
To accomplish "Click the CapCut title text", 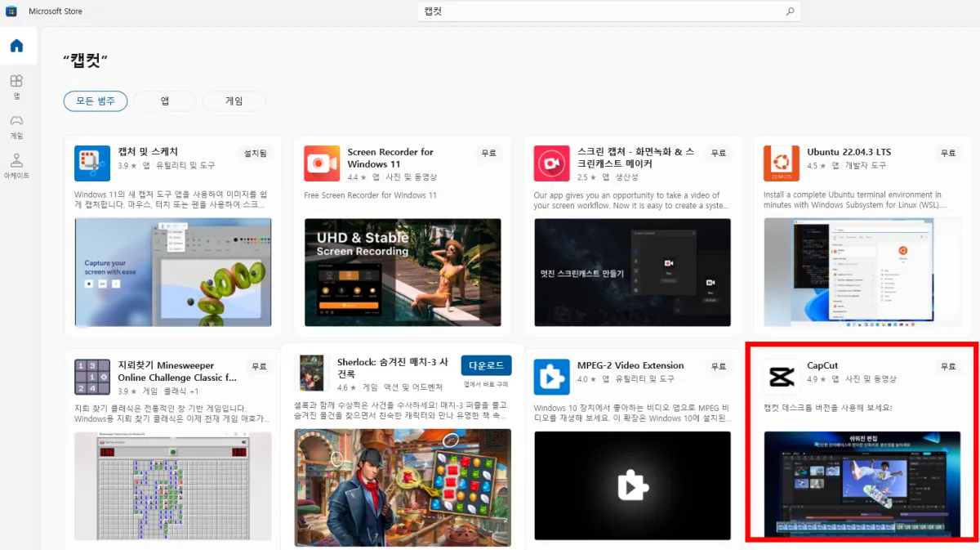I will click(x=822, y=365).
